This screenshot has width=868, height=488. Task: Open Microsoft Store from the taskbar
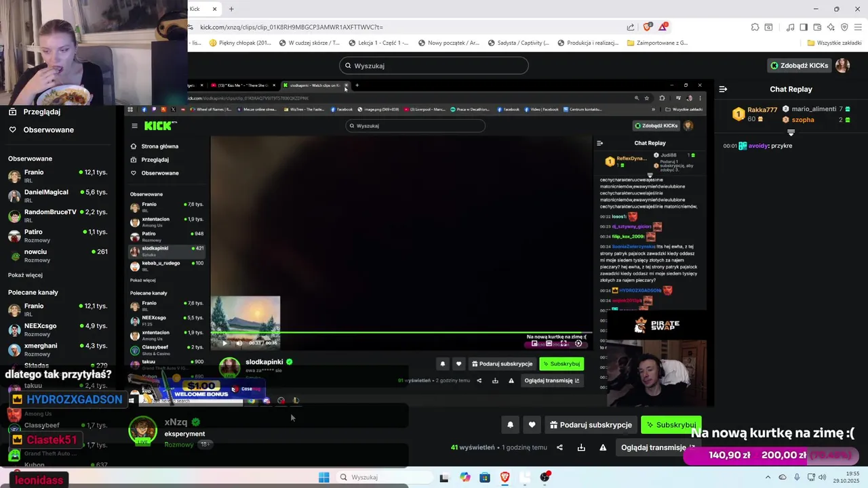(x=485, y=477)
